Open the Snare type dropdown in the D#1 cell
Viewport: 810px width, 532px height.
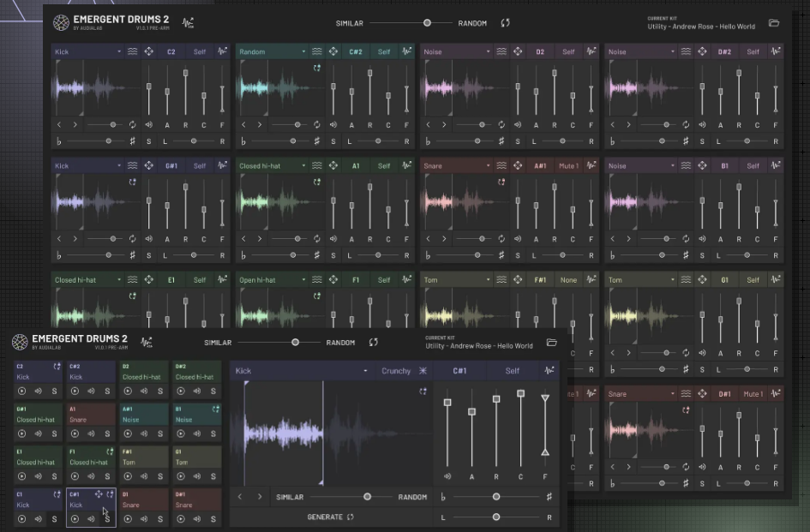click(x=641, y=393)
